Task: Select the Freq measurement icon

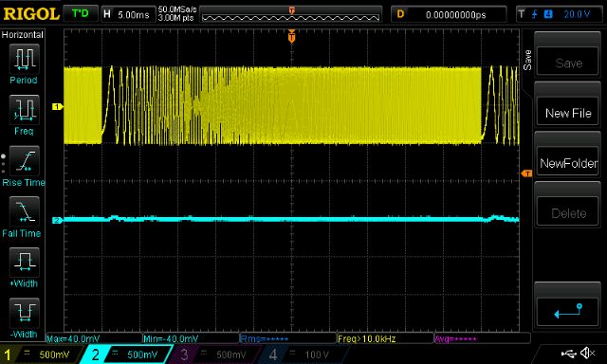Action: coord(24,109)
